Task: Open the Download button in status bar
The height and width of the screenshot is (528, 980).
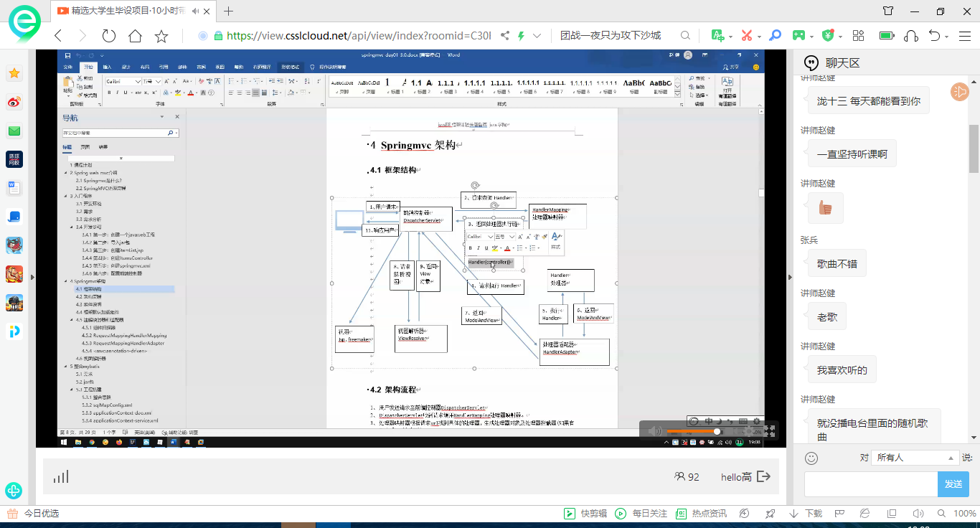Action: tap(806, 514)
